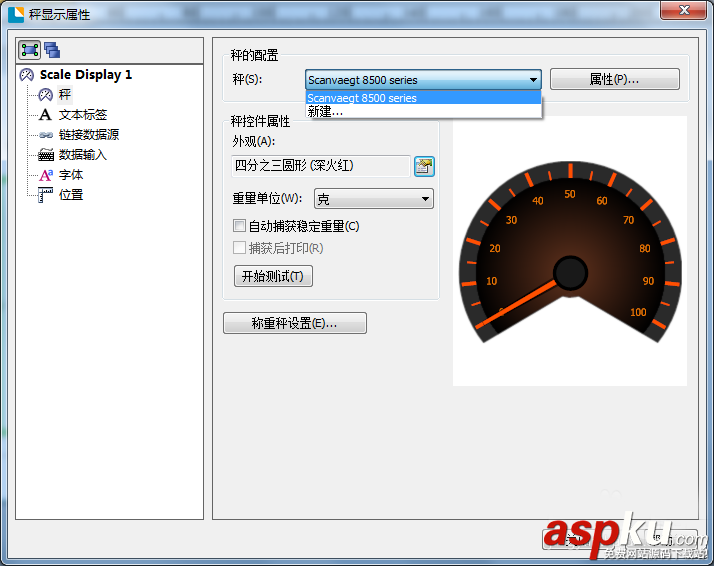Click the 外观 appearance text field
Viewport: 714px width, 566px height.
(321, 166)
